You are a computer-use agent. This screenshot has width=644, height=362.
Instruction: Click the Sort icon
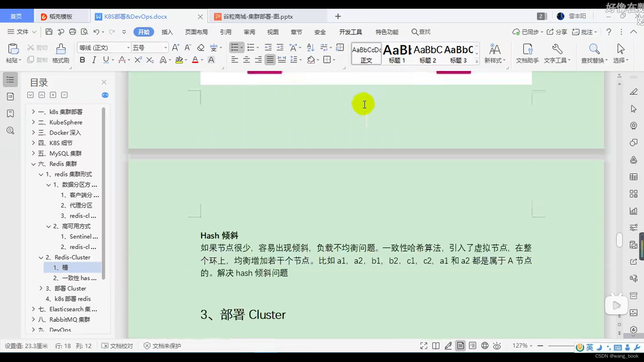311,48
